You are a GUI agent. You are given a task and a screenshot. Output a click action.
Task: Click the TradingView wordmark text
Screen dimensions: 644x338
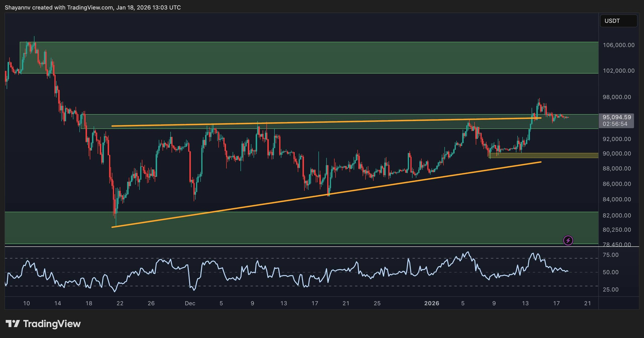[52, 324]
